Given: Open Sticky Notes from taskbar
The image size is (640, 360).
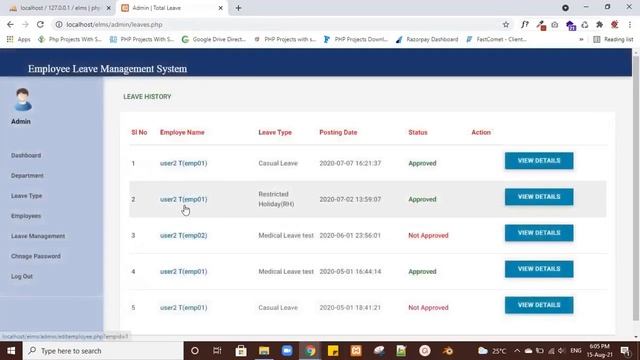Looking at the screenshot, I should coord(333,351).
